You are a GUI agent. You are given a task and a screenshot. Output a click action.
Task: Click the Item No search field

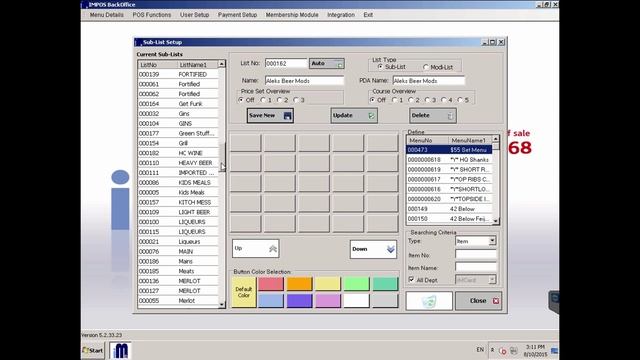point(476,255)
